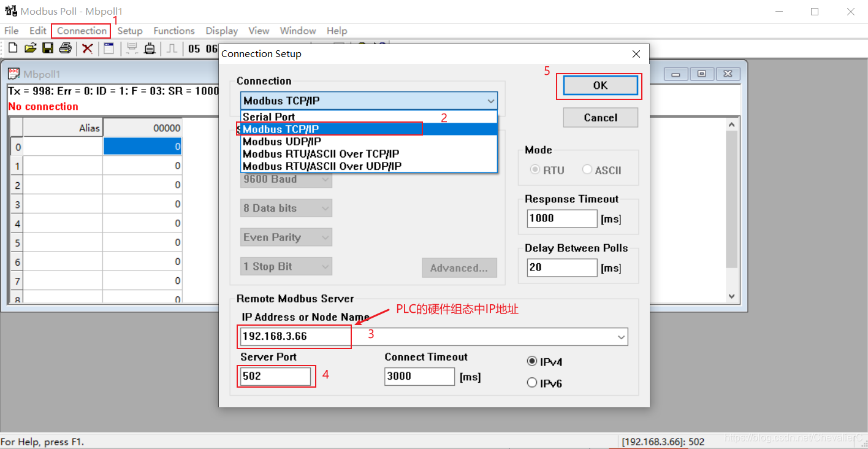The height and width of the screenshot is (449, 868).
Task: Save the current Mbpoll1 document
Action: tap(48, 48)
